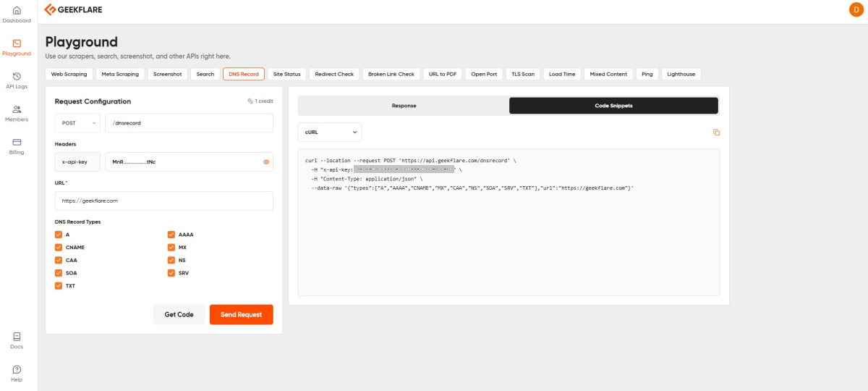This screenshot has width=868, height=391.
Task: Select the DNS Record tab
Action: point(244,74)
